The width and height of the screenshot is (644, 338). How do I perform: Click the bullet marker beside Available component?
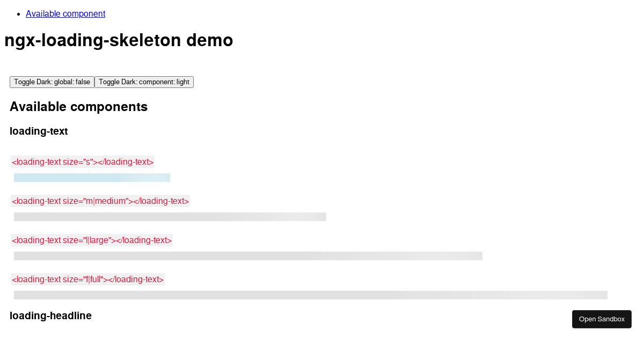coord(19,14)
